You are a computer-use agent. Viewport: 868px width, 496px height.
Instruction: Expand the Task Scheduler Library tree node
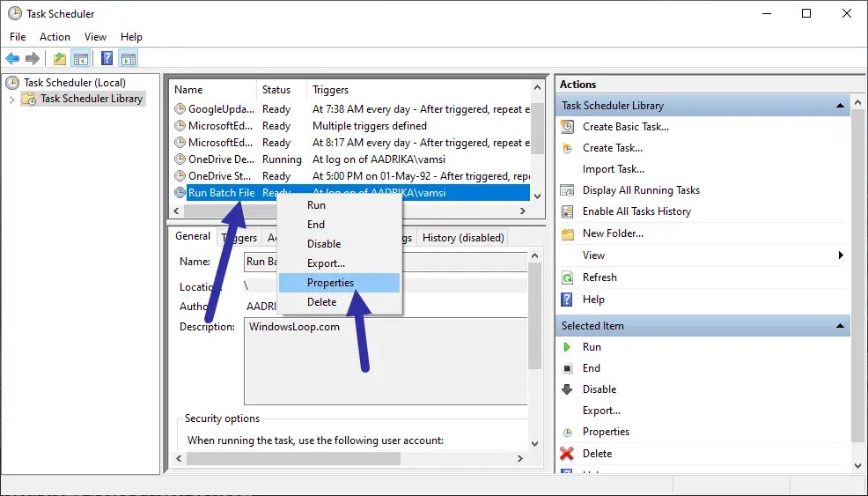click(12, 100)
